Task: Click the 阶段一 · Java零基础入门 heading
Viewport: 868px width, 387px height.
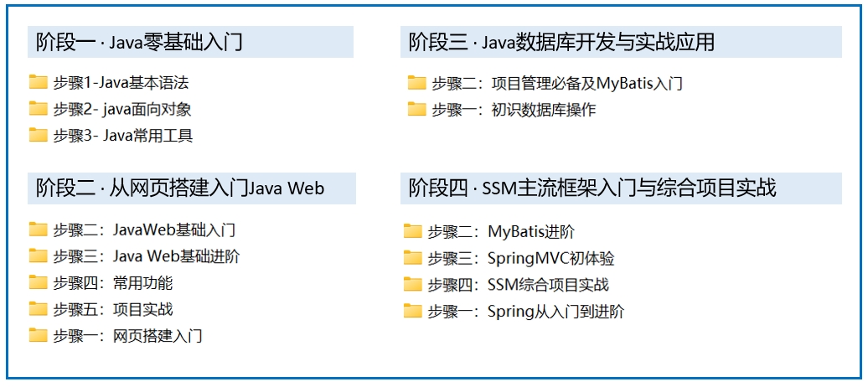Action: [x=139, y=42]
